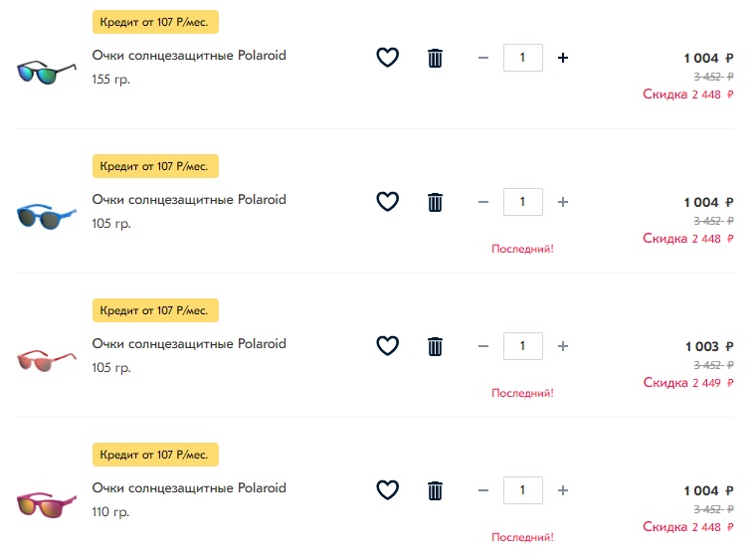This screenshot has height=560, width=755.
Task: Click first Кредит от 107 Р/мес. badge
Action: (x=155, y=22)
